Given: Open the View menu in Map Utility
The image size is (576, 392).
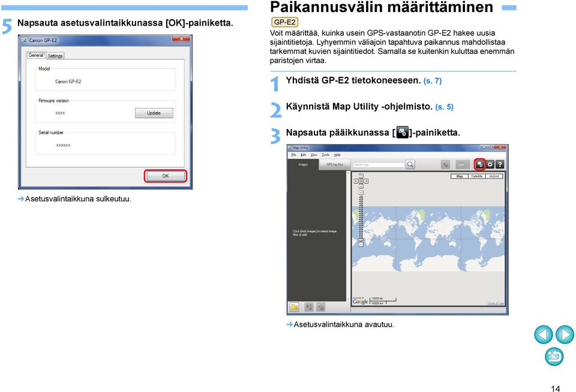Looking at the screenshot, I should point(314,155).
